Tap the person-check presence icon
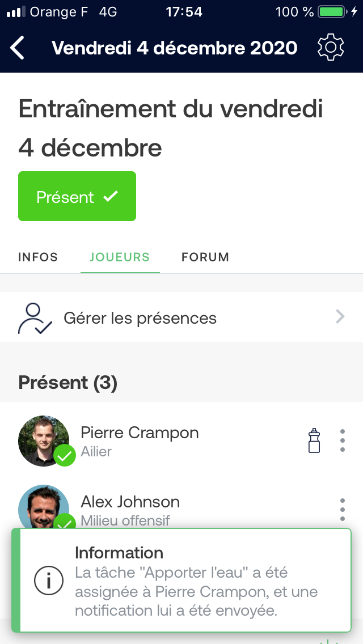 [35, 318]
